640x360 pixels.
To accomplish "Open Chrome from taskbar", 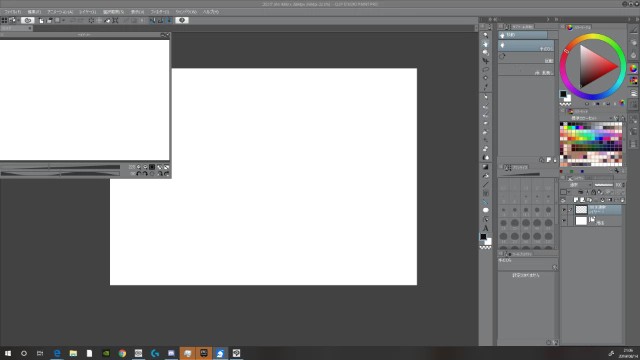I will coord(122,353).
